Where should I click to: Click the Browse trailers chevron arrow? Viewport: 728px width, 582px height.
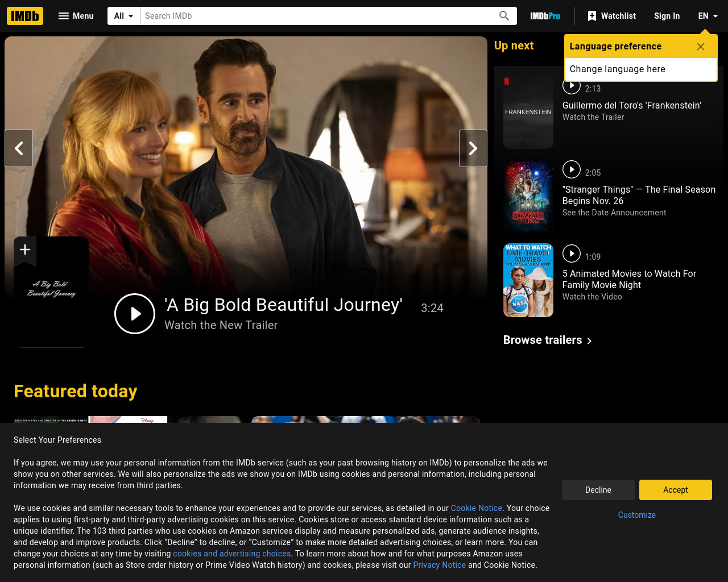589,341
